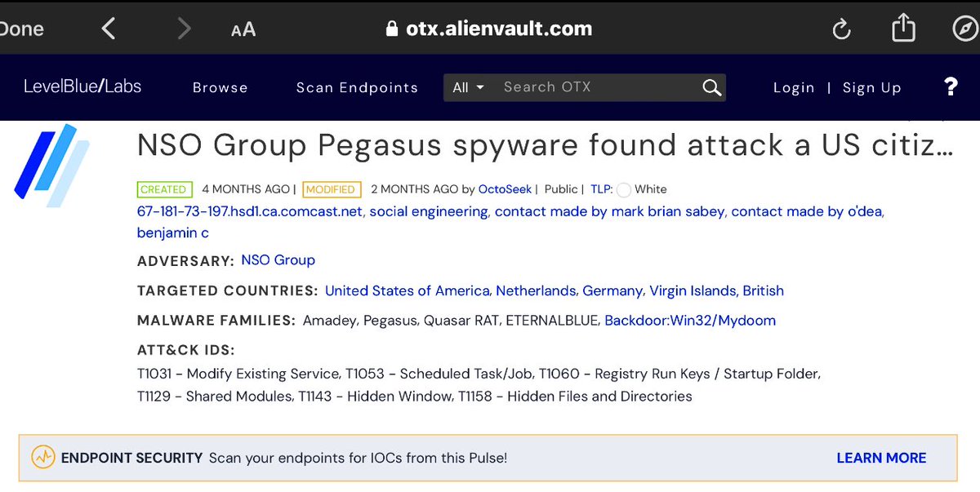The image size is (980, 492).
Task: Open the Browse menu
Action: (220, 87)
